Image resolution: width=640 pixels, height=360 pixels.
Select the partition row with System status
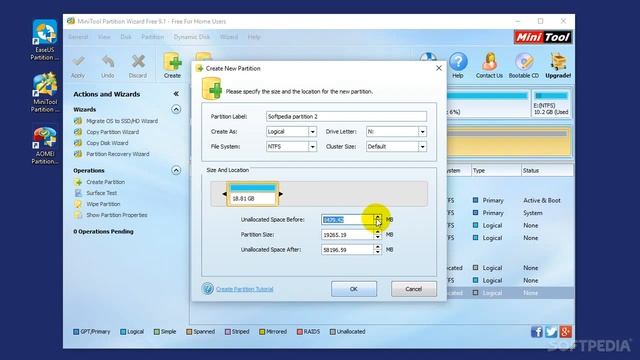click(x=510, y=213)
